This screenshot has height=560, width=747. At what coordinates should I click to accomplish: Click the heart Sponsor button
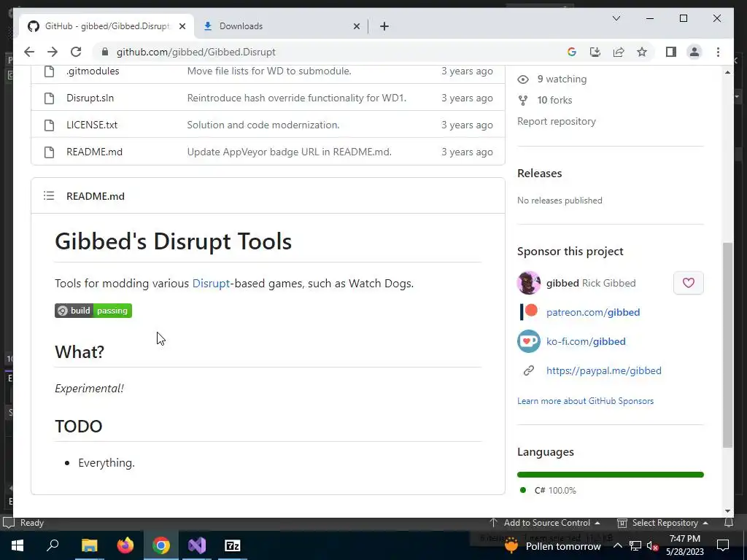coord(689,283)
